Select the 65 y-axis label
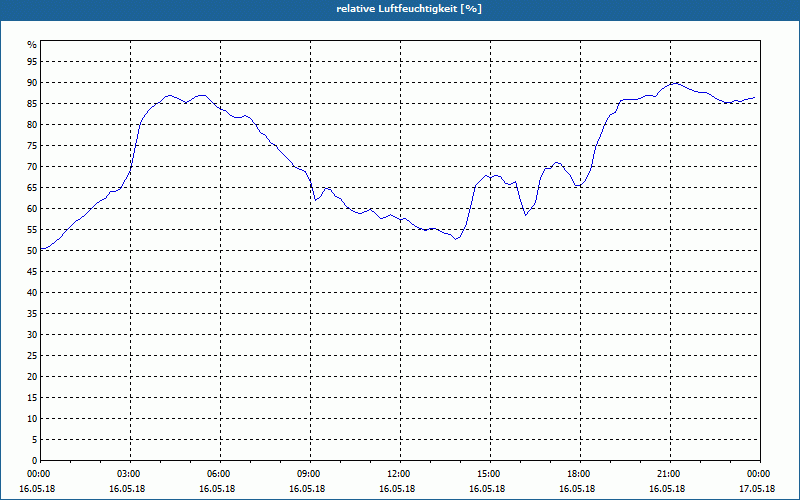This screenshot has height=500, width=800. pyautogui.click(x=32, y=188)
